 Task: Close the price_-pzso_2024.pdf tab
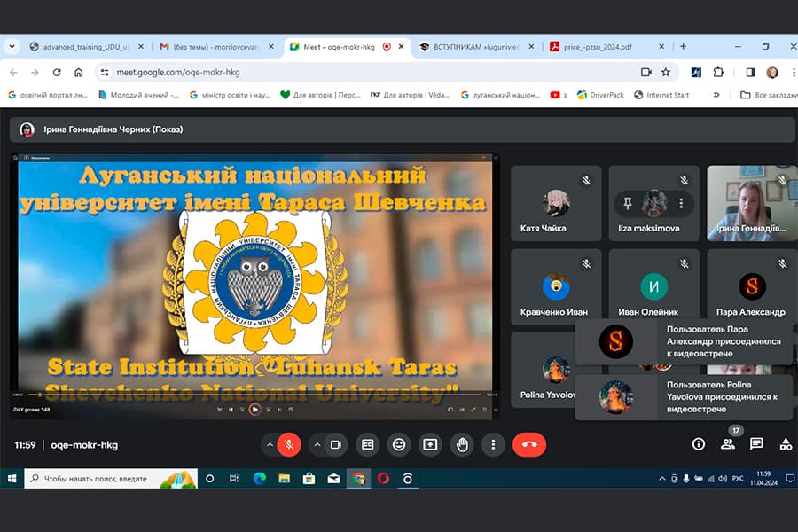pos(661,46)
